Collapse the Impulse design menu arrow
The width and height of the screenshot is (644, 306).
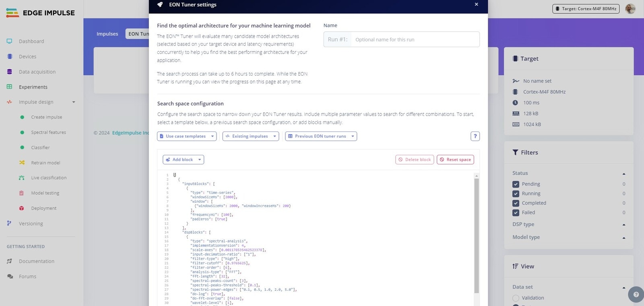tap(74, 102)
